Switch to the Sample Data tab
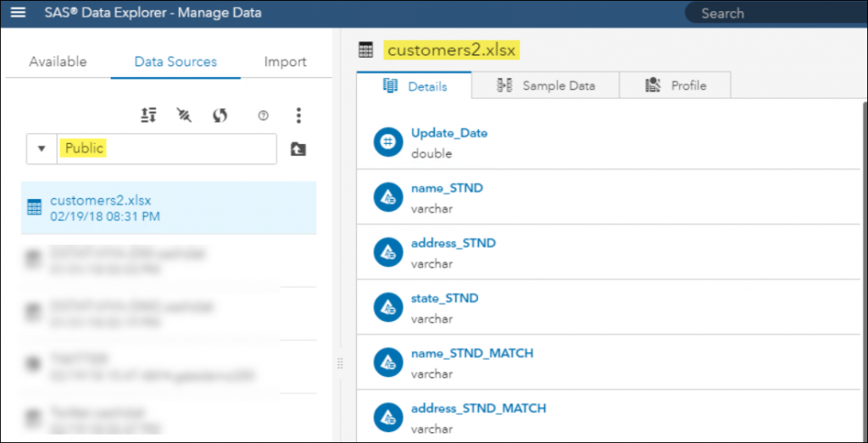 tap(545, 86)
